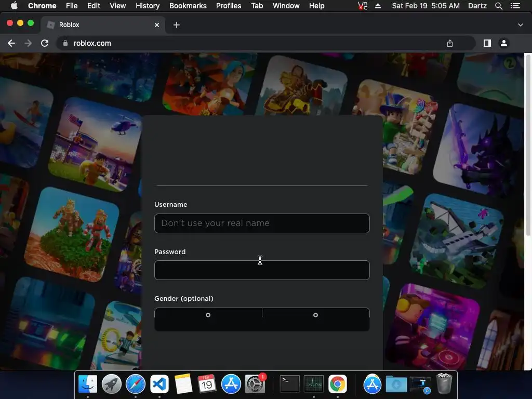Open System Preferences with the notification badge
This screenshot has height=399, width=532.
click(255, 384)
